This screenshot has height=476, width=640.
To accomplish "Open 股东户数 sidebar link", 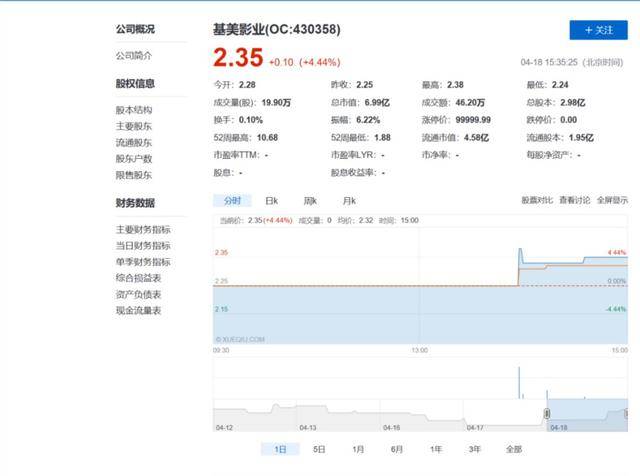I will (x=133, y=158).
